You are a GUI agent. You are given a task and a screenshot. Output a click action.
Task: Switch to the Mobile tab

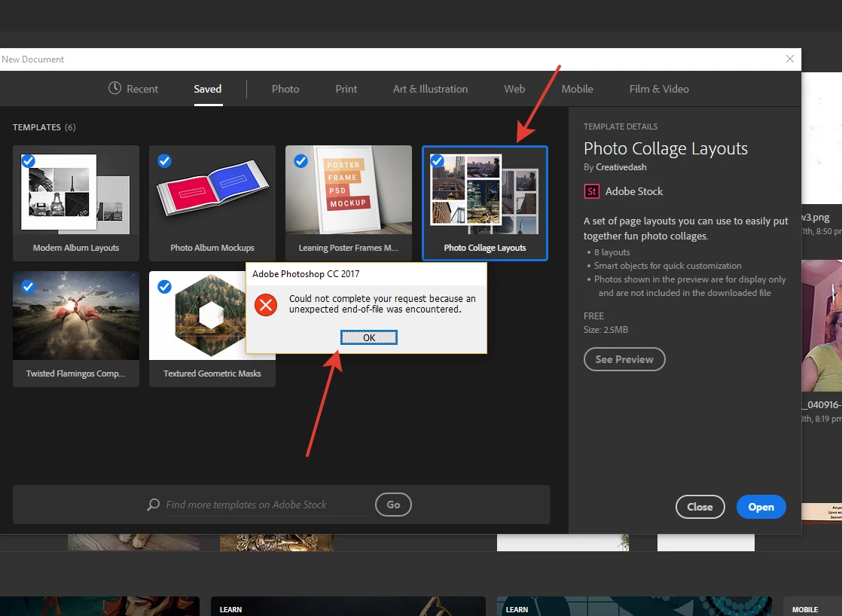pos(577,89)
